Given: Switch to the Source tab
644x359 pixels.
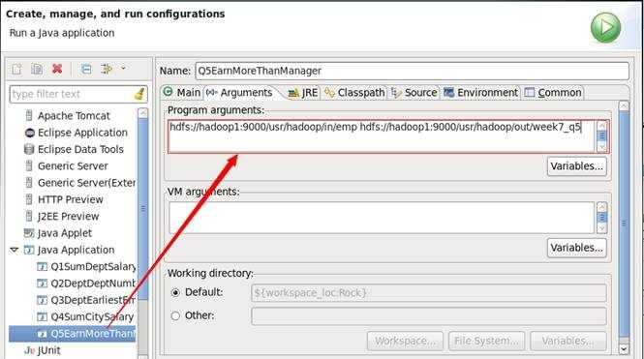Looking at the screenshot, I should tap(414, 93).
